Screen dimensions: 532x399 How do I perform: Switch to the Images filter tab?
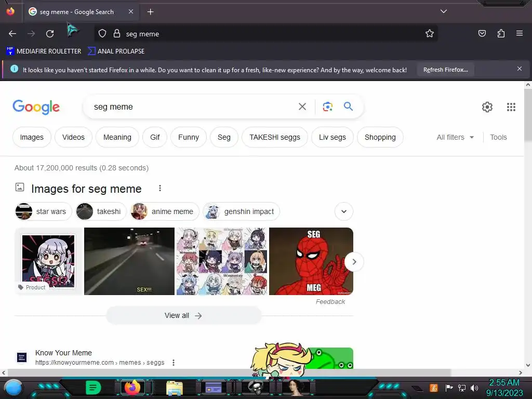[x=32, y=137]
